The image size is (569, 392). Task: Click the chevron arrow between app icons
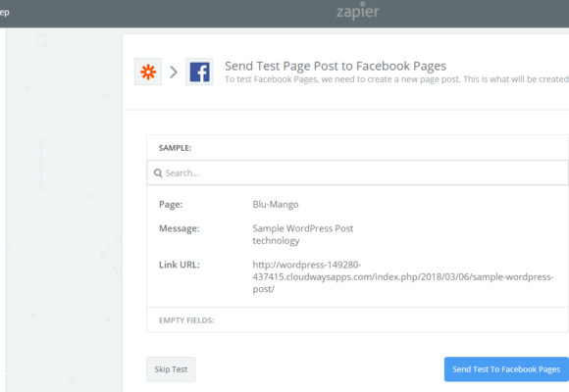click(174, 73)
